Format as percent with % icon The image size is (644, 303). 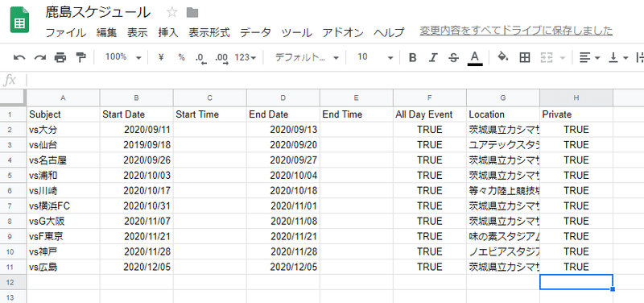[x=182, y=57]
